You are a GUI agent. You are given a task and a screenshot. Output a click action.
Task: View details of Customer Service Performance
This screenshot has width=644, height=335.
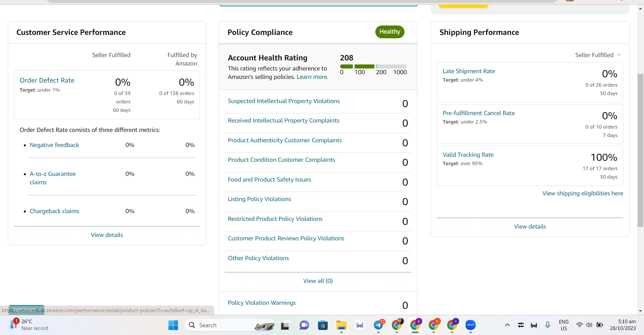click(x=107, y=235)
